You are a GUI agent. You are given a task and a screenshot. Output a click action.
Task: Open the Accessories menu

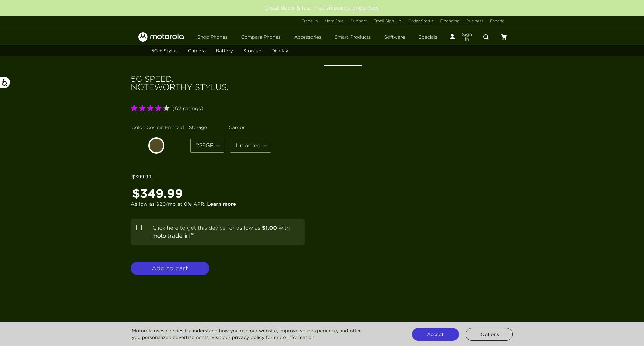[x=308, y=37]
